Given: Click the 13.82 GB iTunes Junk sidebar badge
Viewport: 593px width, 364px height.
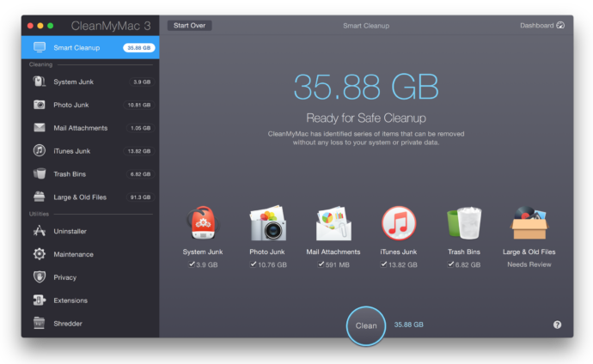Looking at the screenshot, I should (138, 150).
